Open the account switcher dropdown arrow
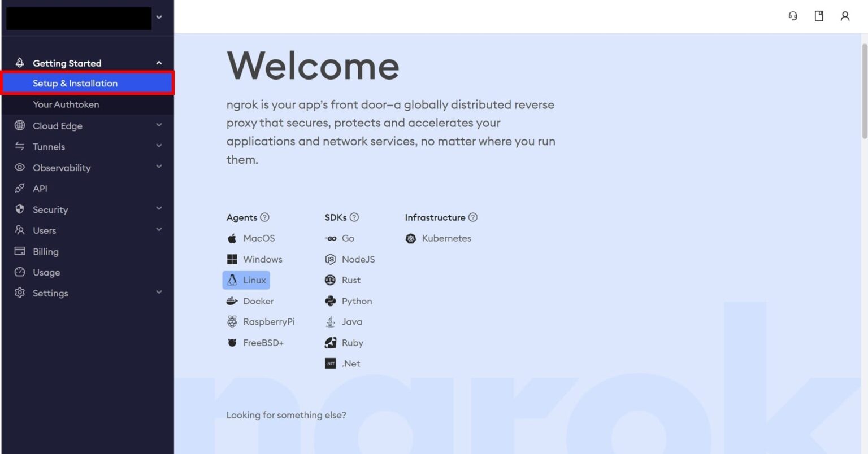868x454 pixels. [x=159, y=18]
